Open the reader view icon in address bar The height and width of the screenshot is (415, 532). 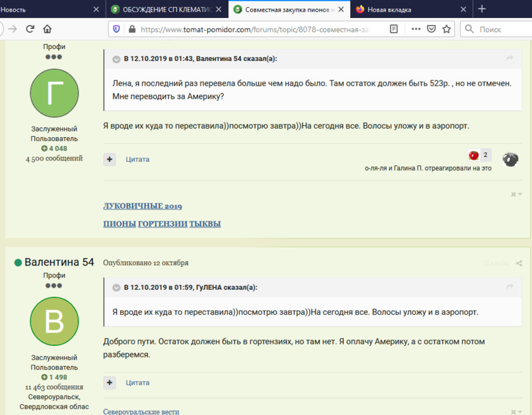pyautogui.click(x=394, y=29)
